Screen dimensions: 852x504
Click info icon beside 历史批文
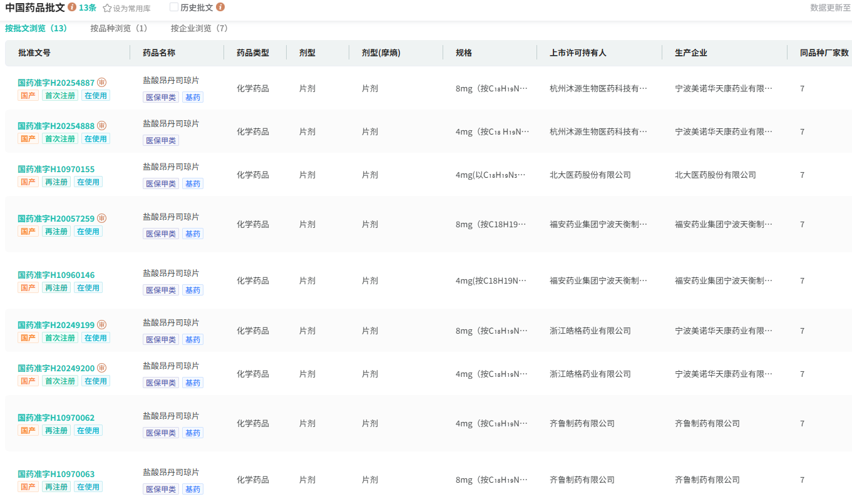[220, 8]
